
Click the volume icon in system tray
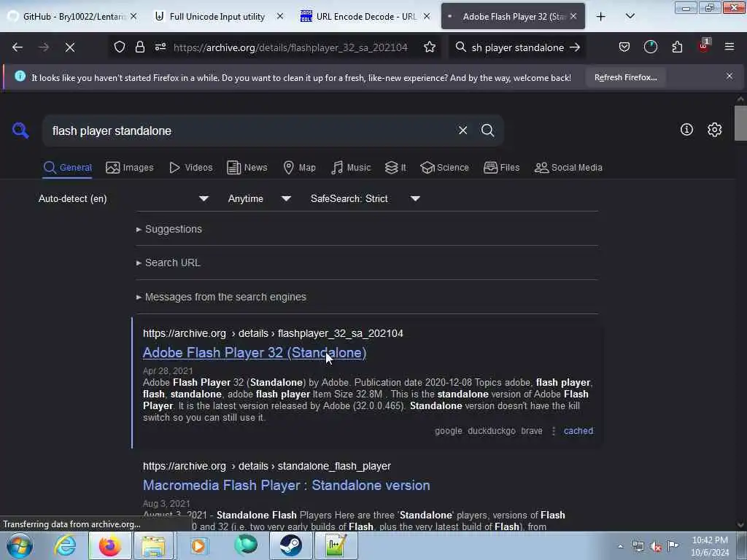(x=656, y=546)
